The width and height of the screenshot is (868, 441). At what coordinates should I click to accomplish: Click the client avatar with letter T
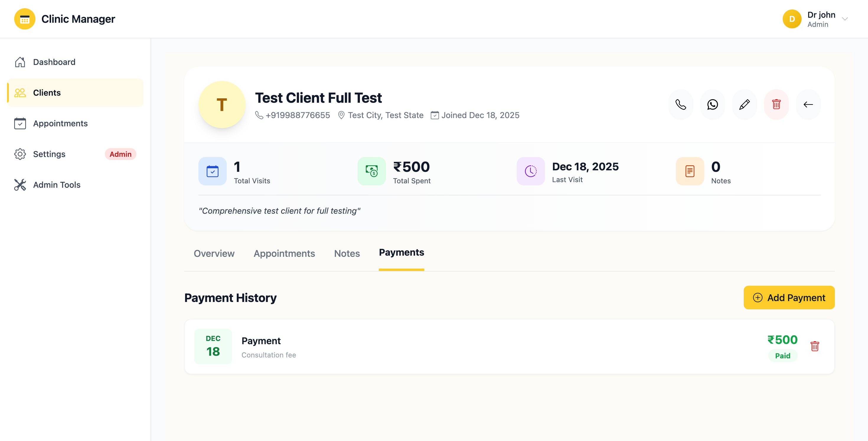pyautogui.click(x=222, y=105)
